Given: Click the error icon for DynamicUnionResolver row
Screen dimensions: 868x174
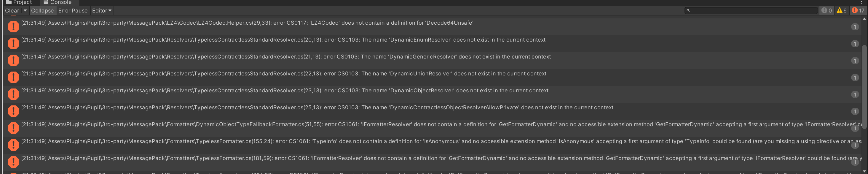Looking at the screenshot, I should pyautogui.click(x=13, y=77).
